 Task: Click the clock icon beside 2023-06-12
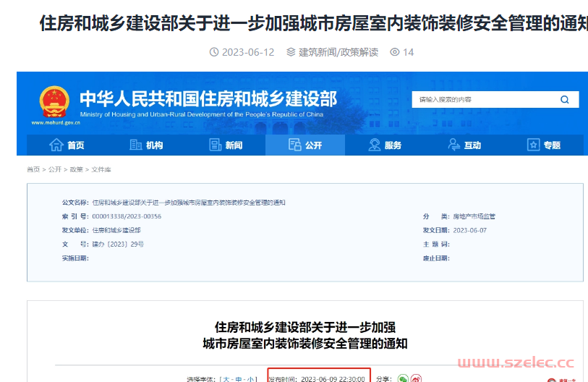point(214,52)
